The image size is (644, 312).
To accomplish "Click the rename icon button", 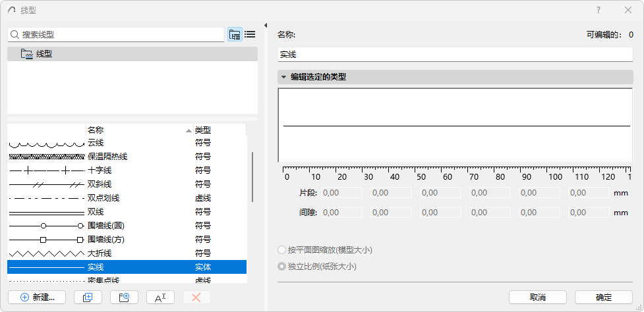I will [x=160, y=298].
